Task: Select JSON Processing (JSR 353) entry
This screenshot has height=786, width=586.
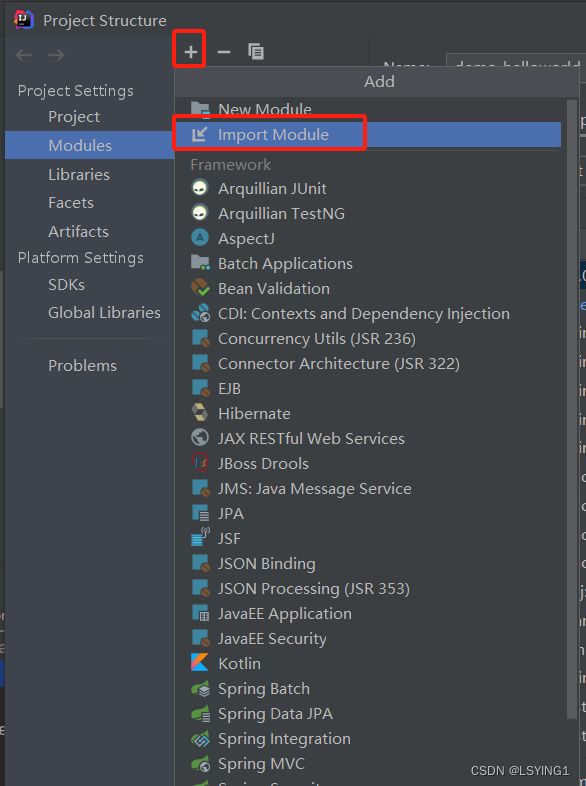Action: pos(368,588)
